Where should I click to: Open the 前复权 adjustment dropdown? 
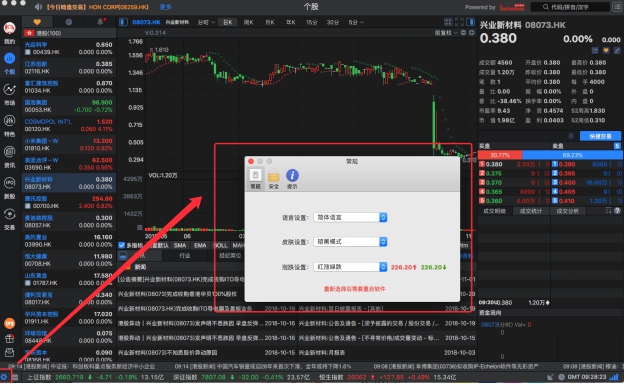tap(446, 33)
